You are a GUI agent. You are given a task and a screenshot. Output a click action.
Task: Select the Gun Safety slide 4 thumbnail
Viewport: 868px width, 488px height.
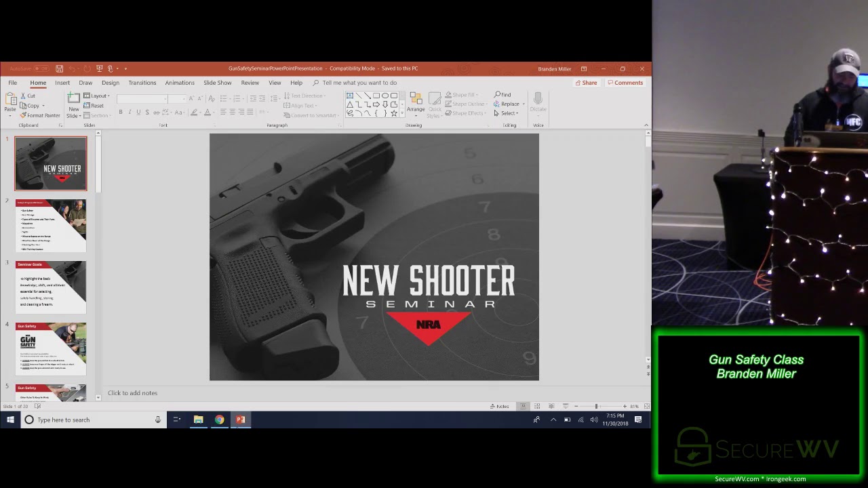point(51,348)
